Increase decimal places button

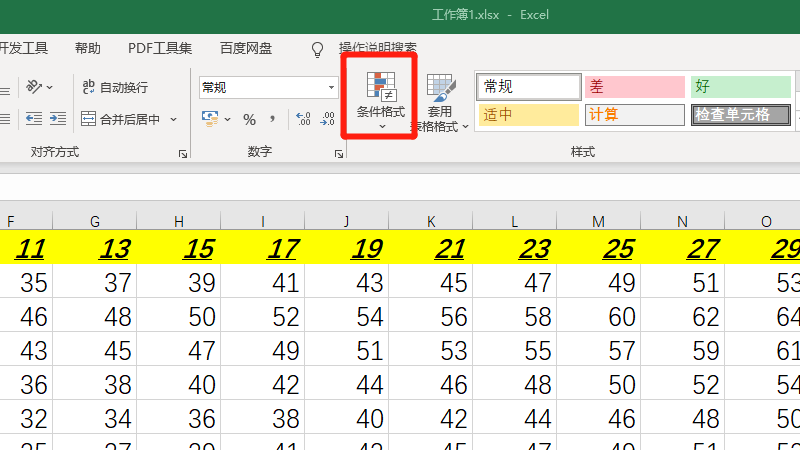click(x=303, y=120)
